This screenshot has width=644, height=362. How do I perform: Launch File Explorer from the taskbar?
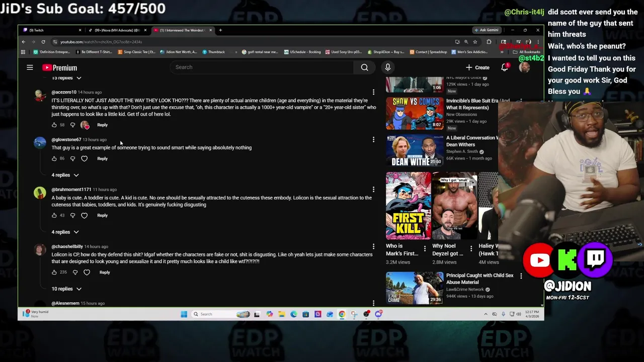click(x=282, y=314)
